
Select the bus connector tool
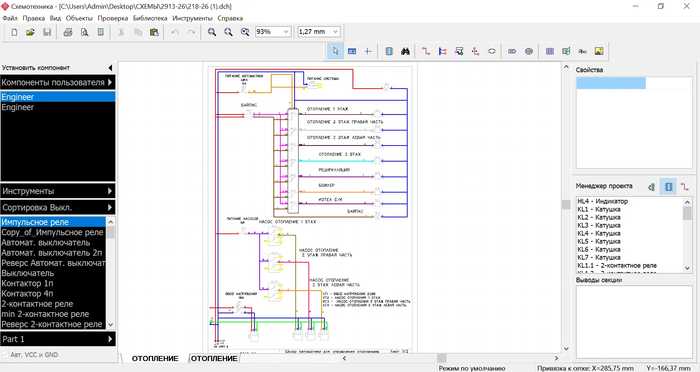(459, 51)
